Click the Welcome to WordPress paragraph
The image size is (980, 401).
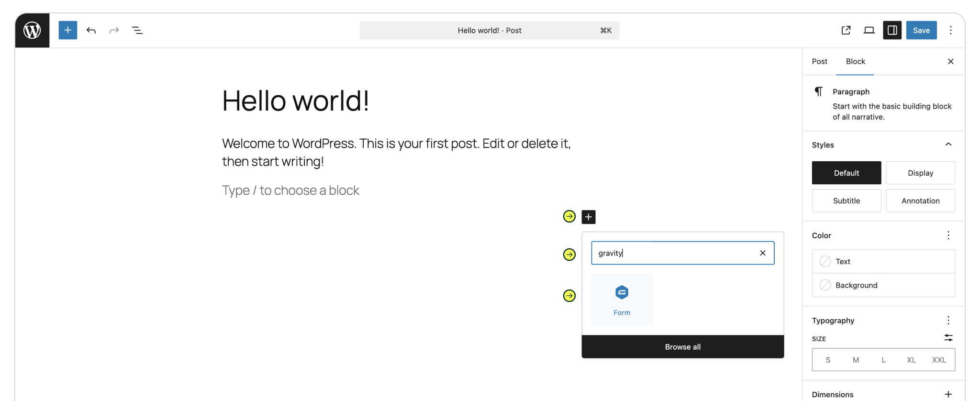[x=396, y=152]
